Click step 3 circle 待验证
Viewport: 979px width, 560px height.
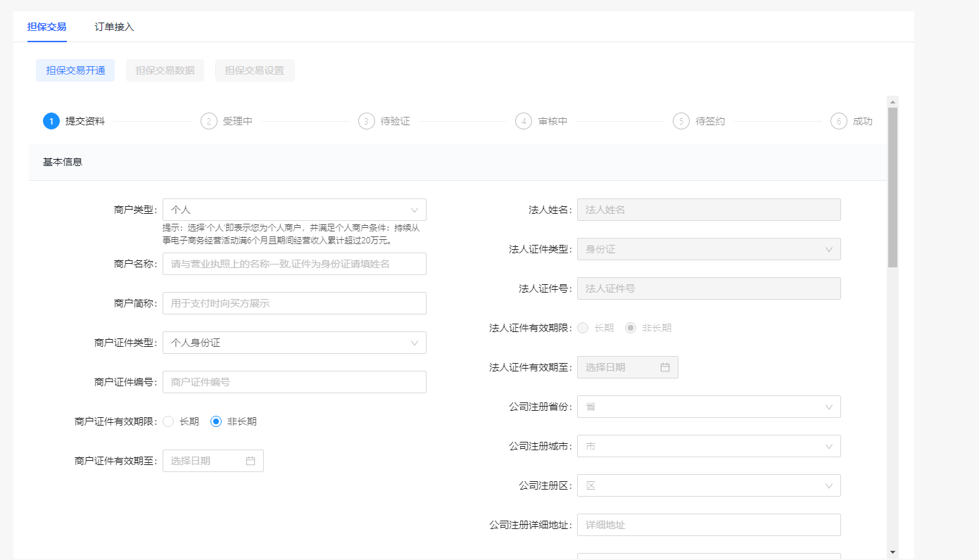point(367,121)
